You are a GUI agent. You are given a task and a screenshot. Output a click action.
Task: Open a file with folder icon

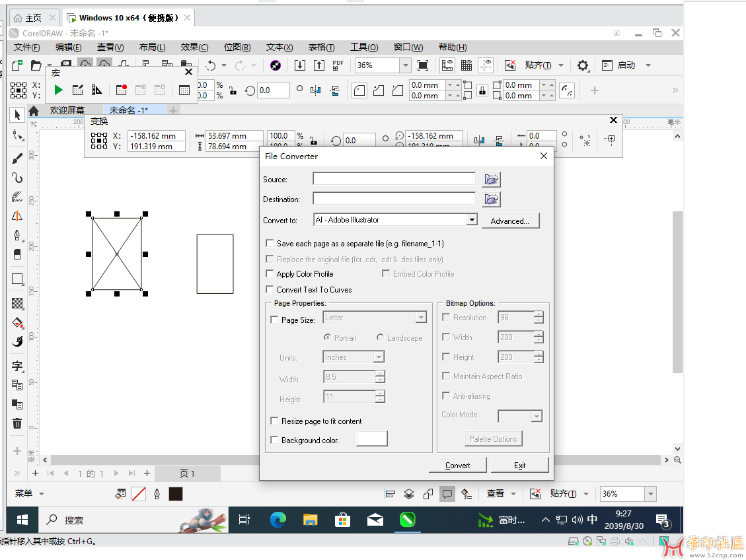coord(36,65)
